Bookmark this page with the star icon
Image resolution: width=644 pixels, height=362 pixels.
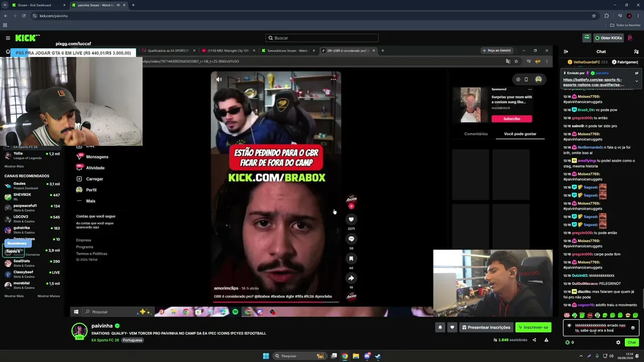594,16
